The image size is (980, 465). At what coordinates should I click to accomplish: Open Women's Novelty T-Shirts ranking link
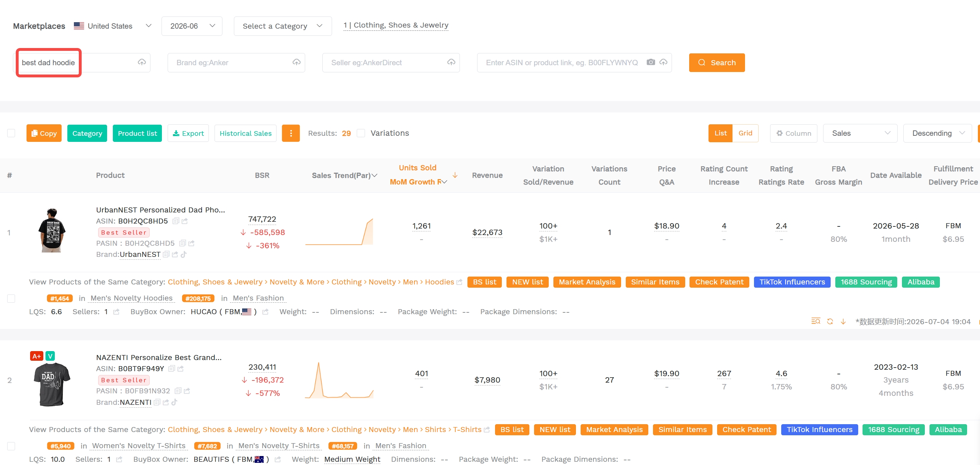coord(139,446)
